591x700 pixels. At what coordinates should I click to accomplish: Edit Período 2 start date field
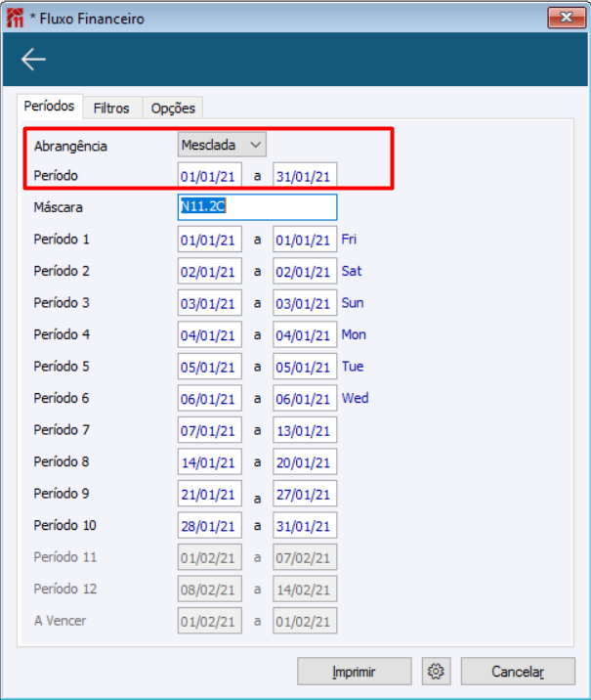(x=210, y=271)
